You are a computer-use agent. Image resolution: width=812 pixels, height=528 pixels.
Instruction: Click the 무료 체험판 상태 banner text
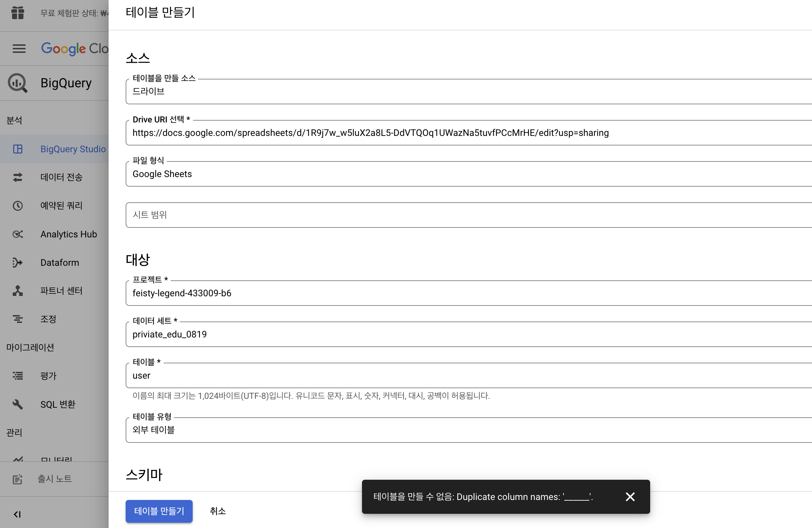74,13
